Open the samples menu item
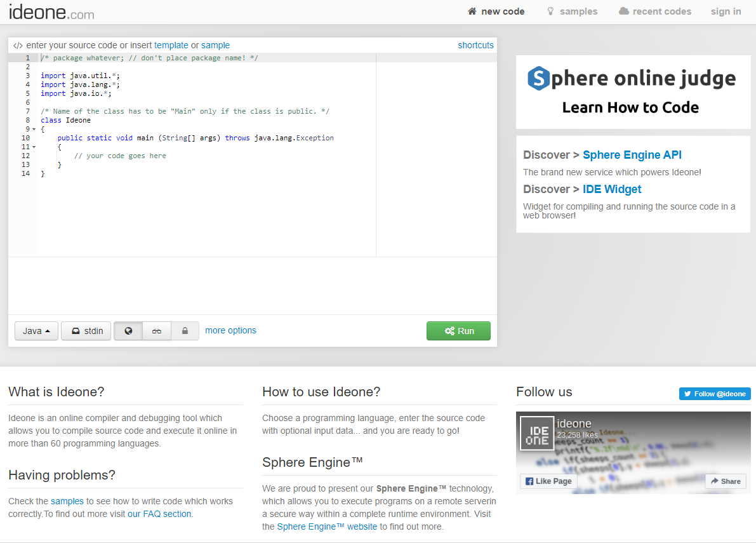 tap(573, 11)
